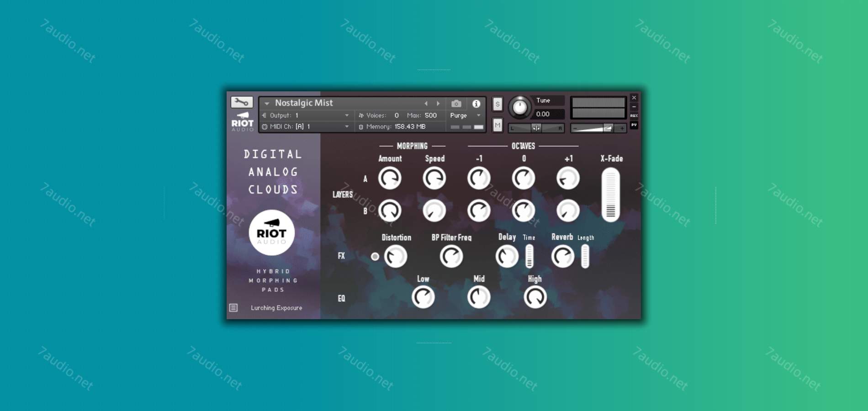Click the Layer B octave 0 knob

point(524,211)
